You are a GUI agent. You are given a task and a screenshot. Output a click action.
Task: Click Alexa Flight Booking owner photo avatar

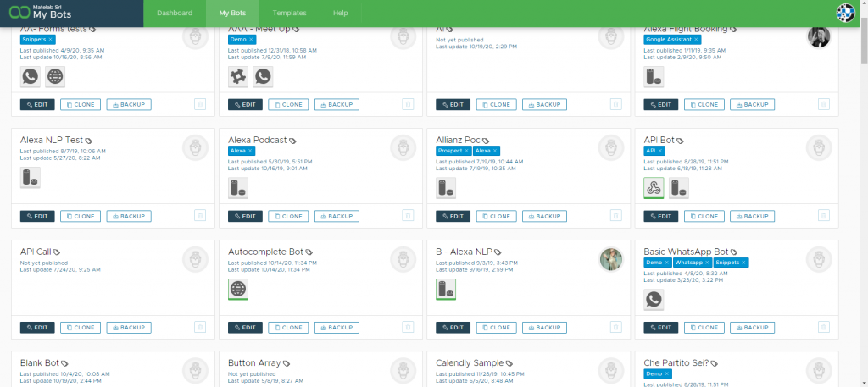[x=819, y=37]
